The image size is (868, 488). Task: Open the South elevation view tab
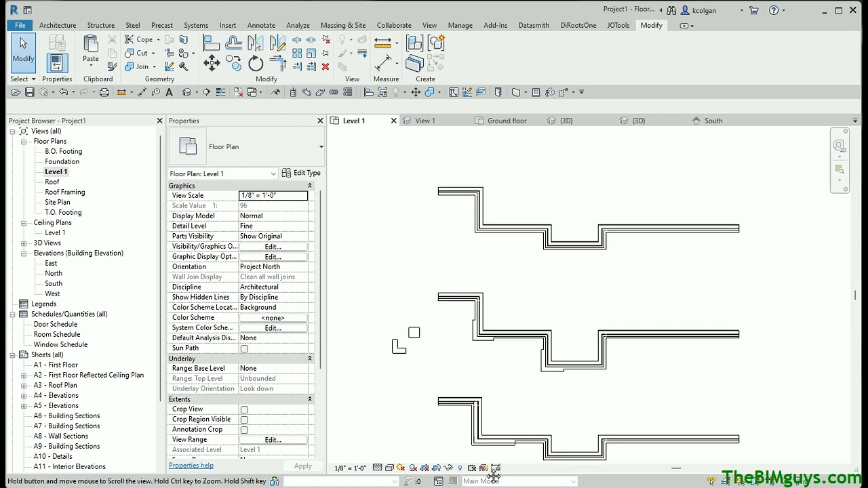[713, 121]
